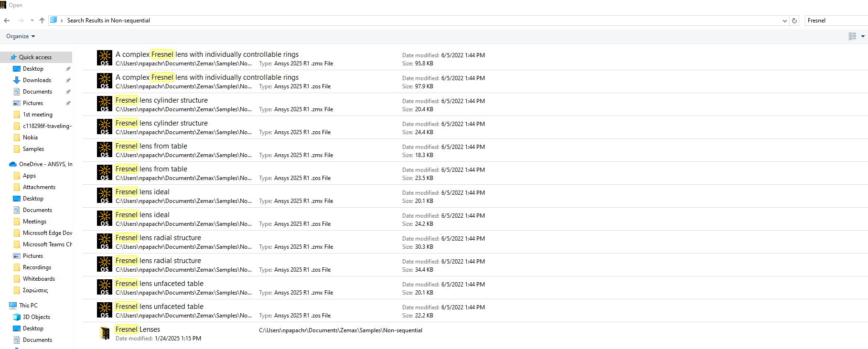
Task: Select complex Fresnel lens .zos file icon
Action: [x=105, y=81]
